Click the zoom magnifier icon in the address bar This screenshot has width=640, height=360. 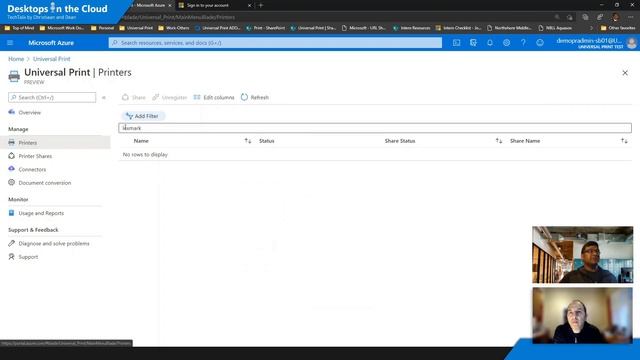[557, 17]
